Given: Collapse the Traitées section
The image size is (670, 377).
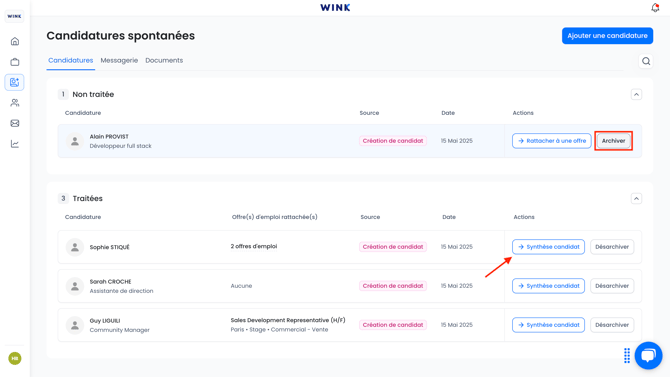Looking at the screenshot, I should pyautogui.click(x=636, y=198).
